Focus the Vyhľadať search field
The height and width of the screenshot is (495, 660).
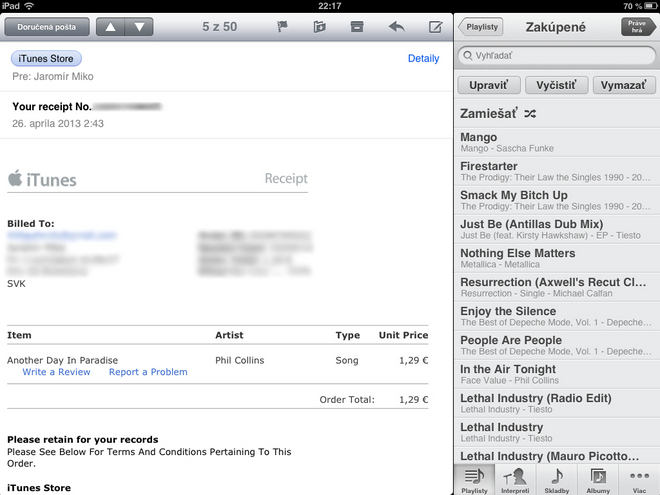coord(556,56)
